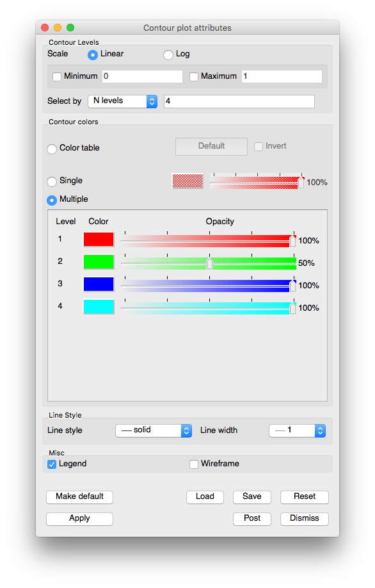Open the Select by N levels dropdown

[x=122, y=101]
